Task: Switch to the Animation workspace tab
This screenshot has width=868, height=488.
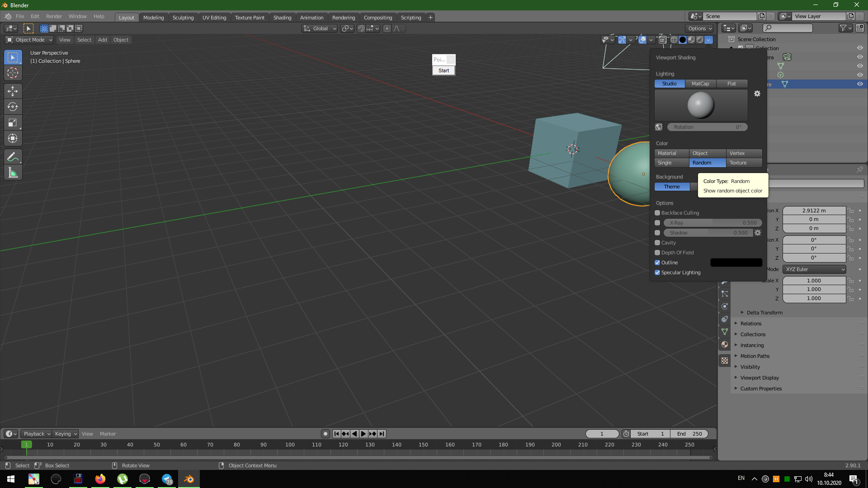Action: pyautogui.click(x=311, y=18)
